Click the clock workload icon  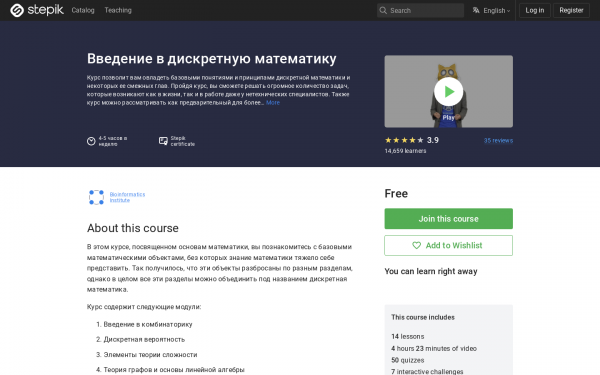[91, 141]
